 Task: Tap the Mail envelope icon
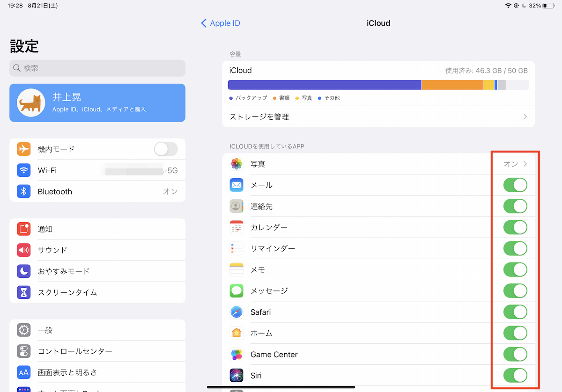pyautogui.click(x=237, y=185)
